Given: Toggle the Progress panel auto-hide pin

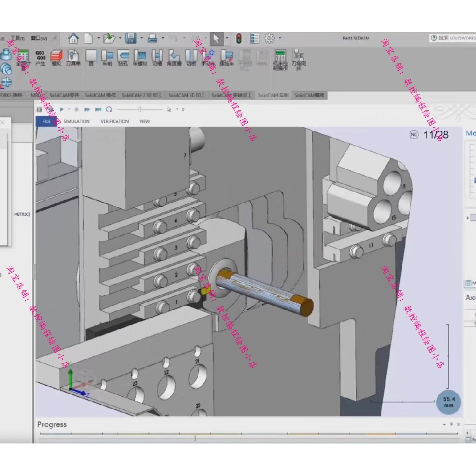Looking at the screenshot, I should 451,424.
